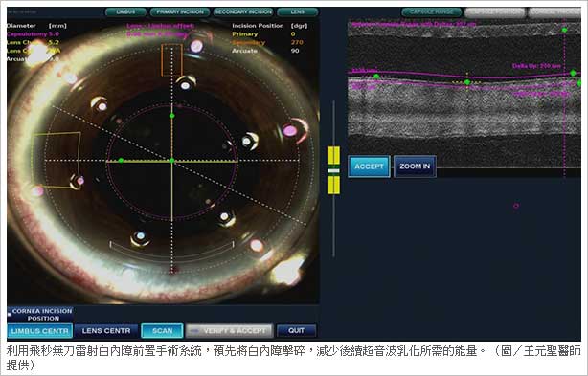Screen dimensions: 588x376
Task: Open the CAPSULE RANGE tab
Action: pos(431,12)
